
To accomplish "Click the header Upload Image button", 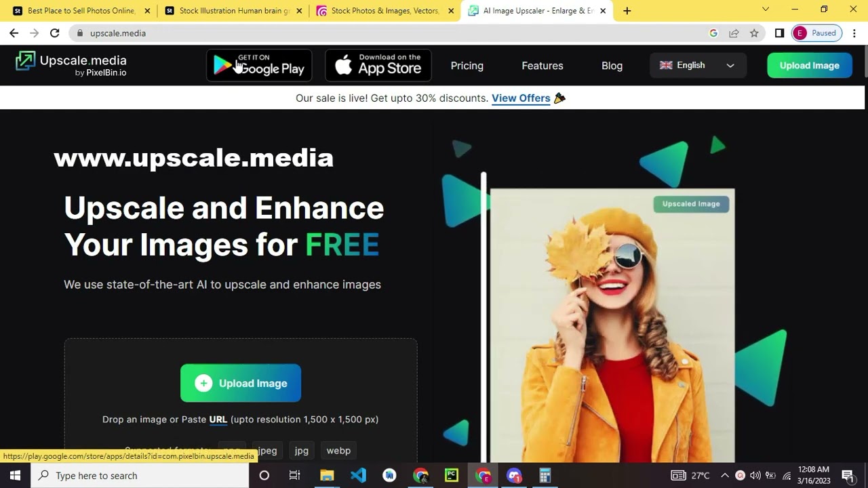I will tap(810, 65).
